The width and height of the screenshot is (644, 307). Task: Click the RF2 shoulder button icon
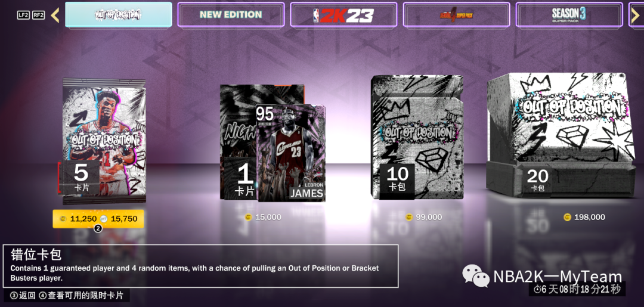38,15
